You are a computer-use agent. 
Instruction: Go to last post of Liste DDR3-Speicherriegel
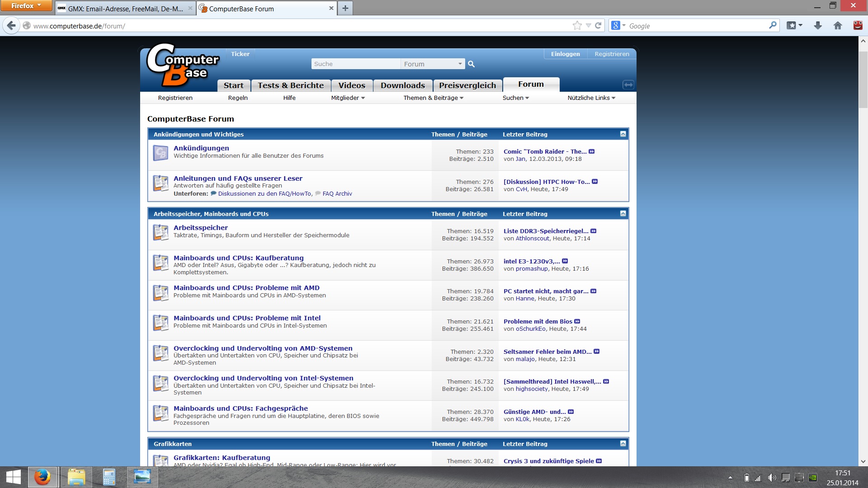click(x=593, y=231)
